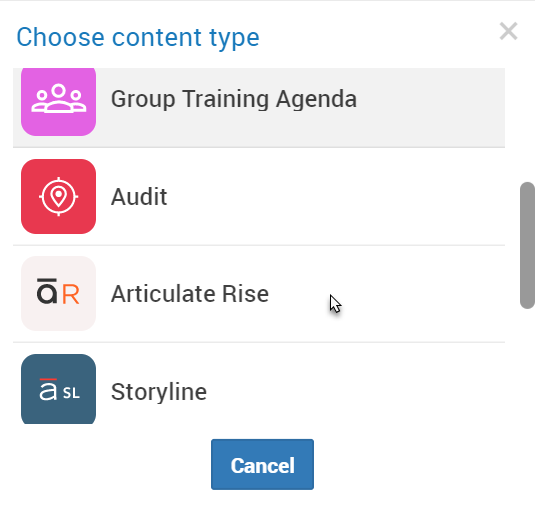Click the pink Group Training Agenda icon
The height and width of the screenshot is (516, 535).
click(x=58, y=102)
